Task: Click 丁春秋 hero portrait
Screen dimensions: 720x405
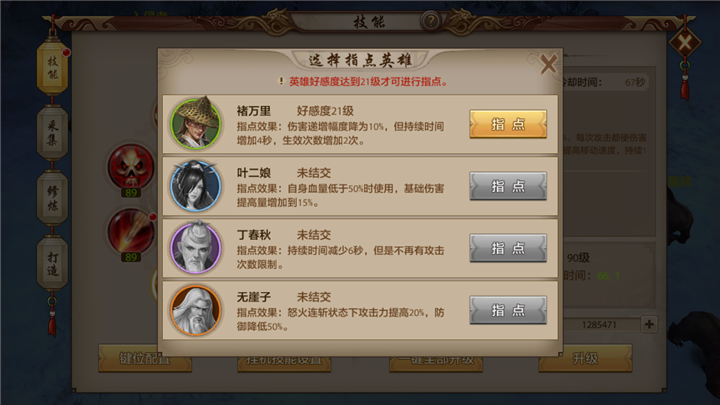Action: point(196,248)
